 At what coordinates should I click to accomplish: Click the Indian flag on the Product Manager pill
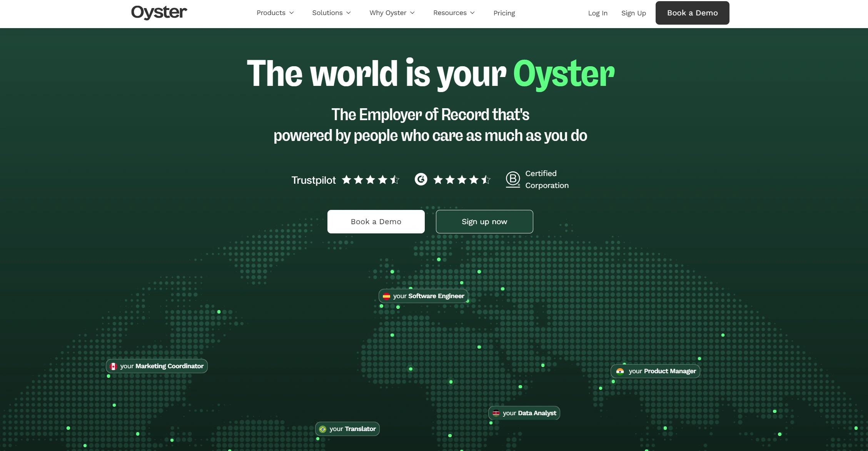(620, 371)
